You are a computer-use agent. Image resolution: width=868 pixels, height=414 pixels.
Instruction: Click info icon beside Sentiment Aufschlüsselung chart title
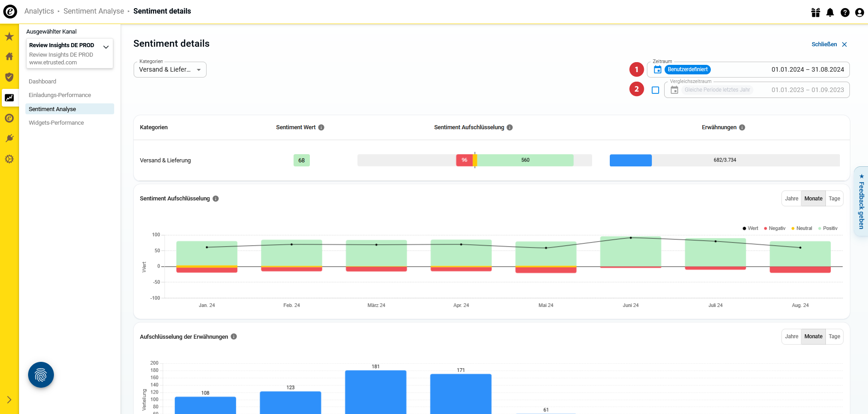point(216,199)
